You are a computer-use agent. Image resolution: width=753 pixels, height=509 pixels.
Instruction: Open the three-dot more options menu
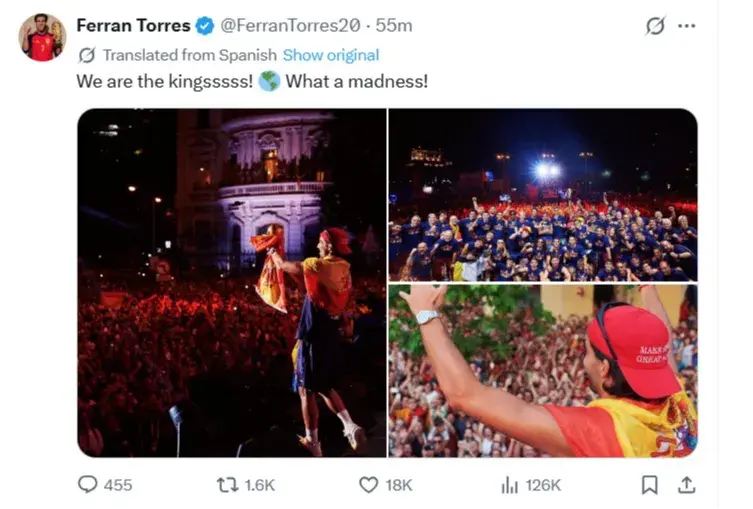687,26
